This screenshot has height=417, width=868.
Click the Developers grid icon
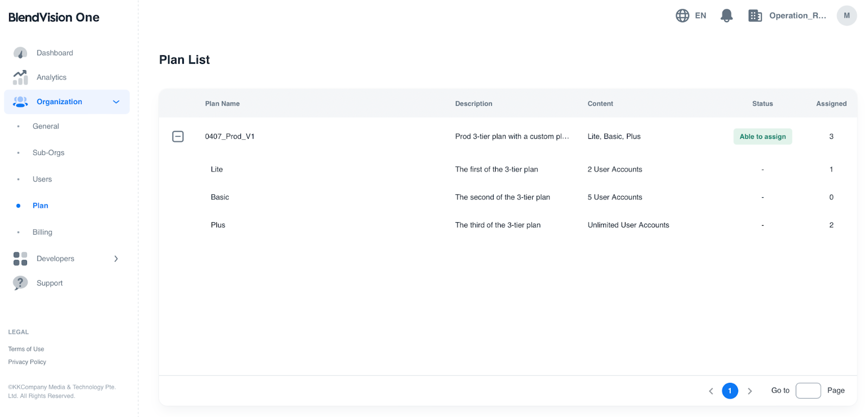tap(20, 259)
